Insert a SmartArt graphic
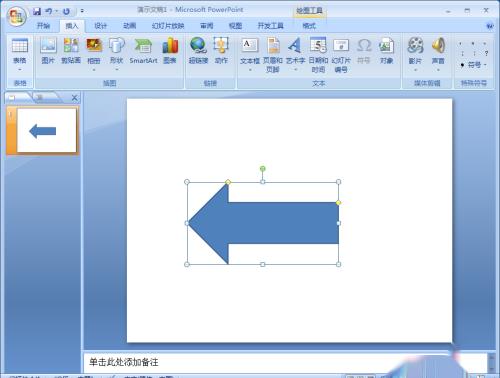This screenshot has height=378, width=500. pos(143,51)
